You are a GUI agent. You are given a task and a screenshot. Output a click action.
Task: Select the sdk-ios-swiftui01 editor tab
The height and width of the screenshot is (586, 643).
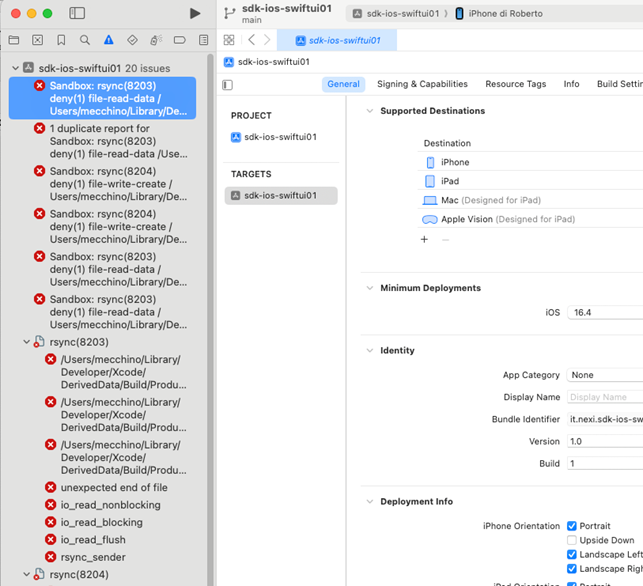pos(337,40)
